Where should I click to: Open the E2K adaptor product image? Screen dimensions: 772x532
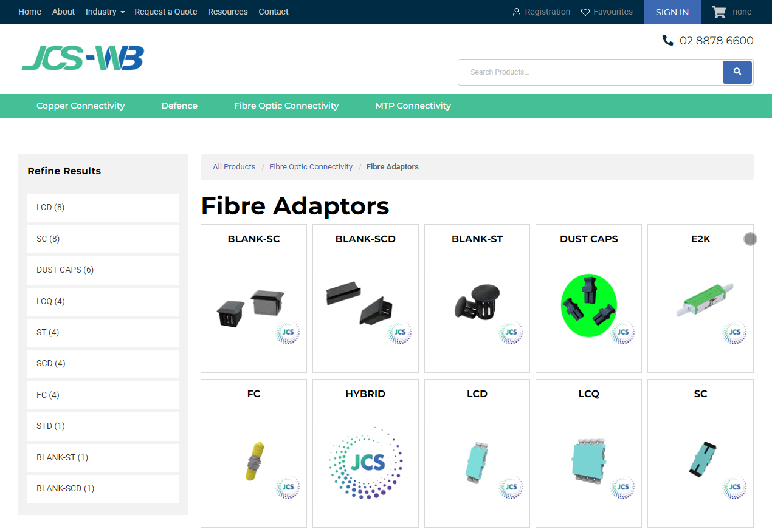pyautogui.click(x=700, y=301)
